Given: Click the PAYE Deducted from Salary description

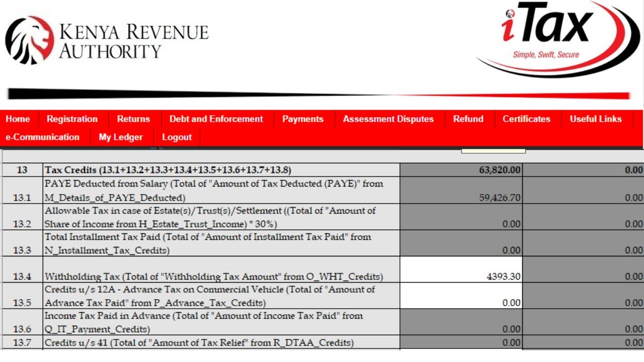Looking at the screenshot, I should click(x=214, y=191).
